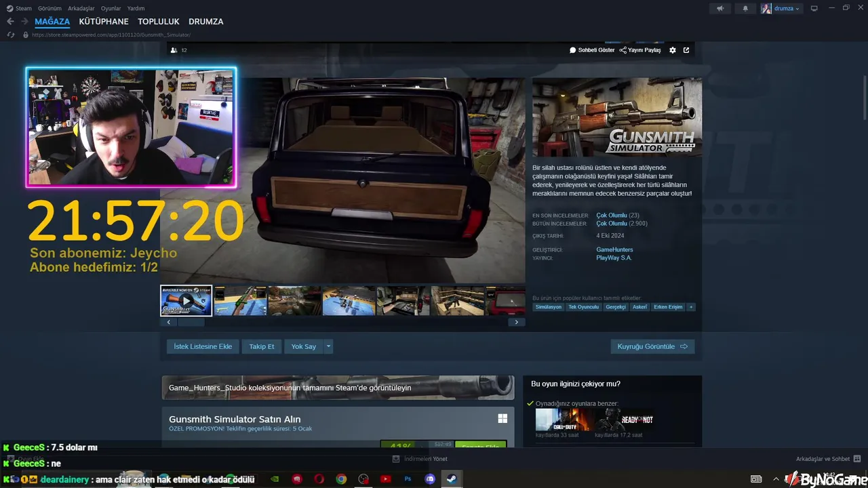Click the Yok Say button
The height and width of the screenshot is (488, 868).
(304, 346)
